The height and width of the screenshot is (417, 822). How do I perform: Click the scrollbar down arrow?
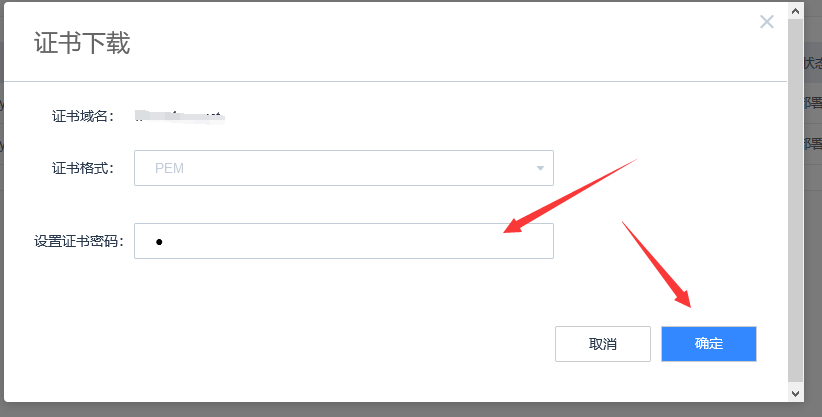coord(795,393)
